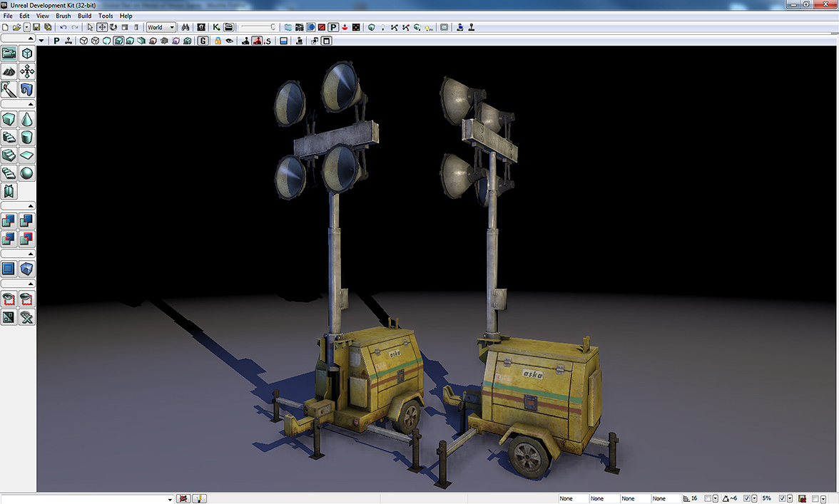Viewport: 839px width, 504px height.
Task: Invert actor selection visibility
Action: click(x=9, y=317)
